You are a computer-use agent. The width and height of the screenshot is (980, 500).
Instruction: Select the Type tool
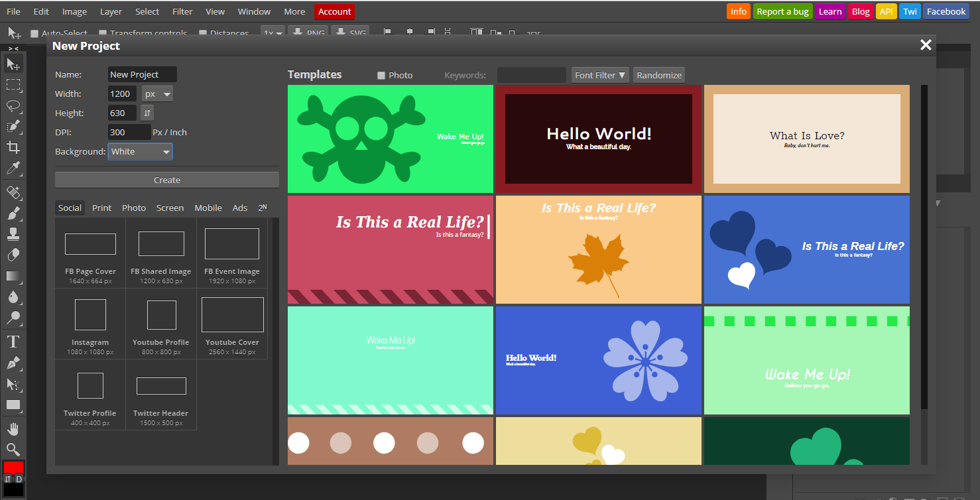(x=13, y=342)
